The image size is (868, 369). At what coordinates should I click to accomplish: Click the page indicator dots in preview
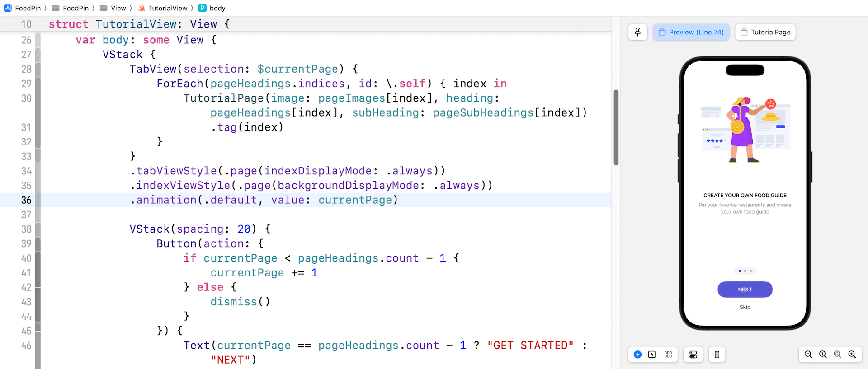tap(745, 271)
